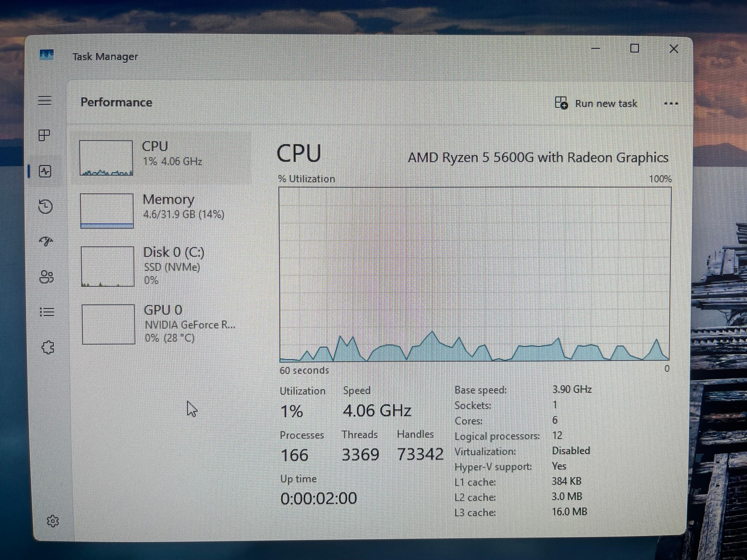Maximize the Task Manager window

tap(635, 48)
